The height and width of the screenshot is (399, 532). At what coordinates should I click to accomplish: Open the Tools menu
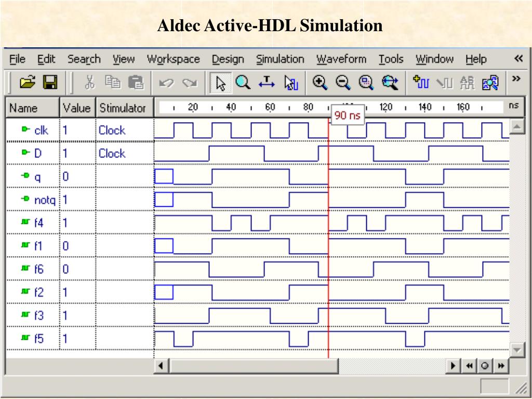click(x=391, y=59)
